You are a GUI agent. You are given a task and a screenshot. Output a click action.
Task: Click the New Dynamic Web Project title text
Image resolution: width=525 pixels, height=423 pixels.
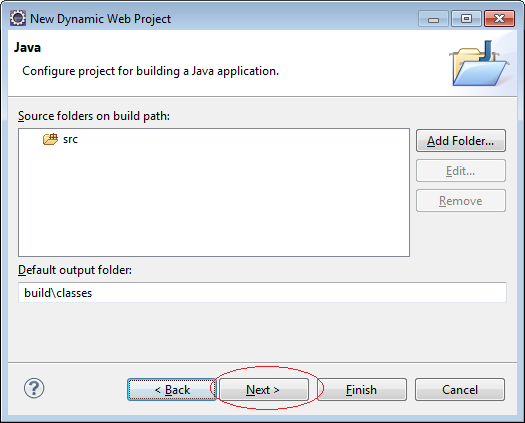tap(100, 19)
